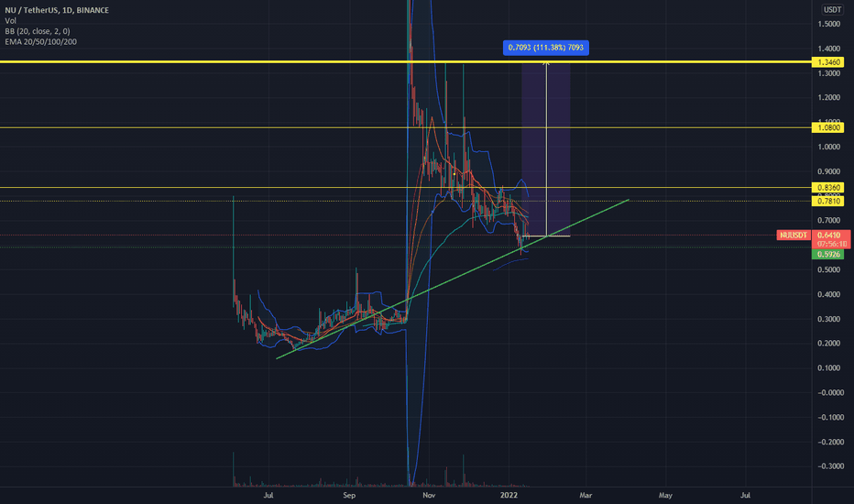Click the NUUSDT red symbol tag
The image size is (854, 504).
[x=793, y=236]
